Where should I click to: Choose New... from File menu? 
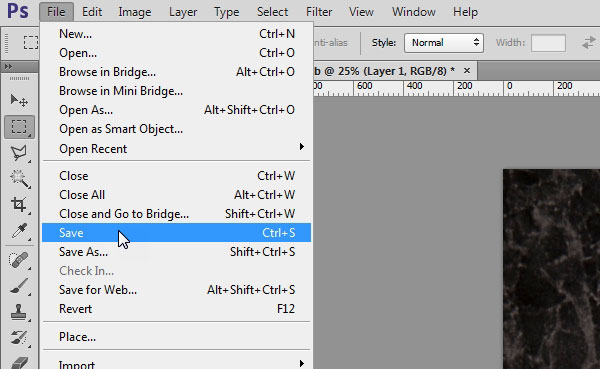pyautogui.click(x=176, y=34)
